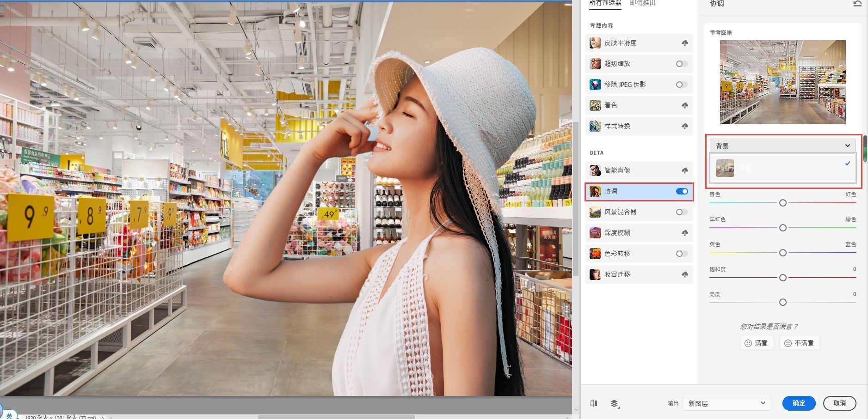Select the 深度模糊 filter icon

pyautogui.click(x=596, y=232)
